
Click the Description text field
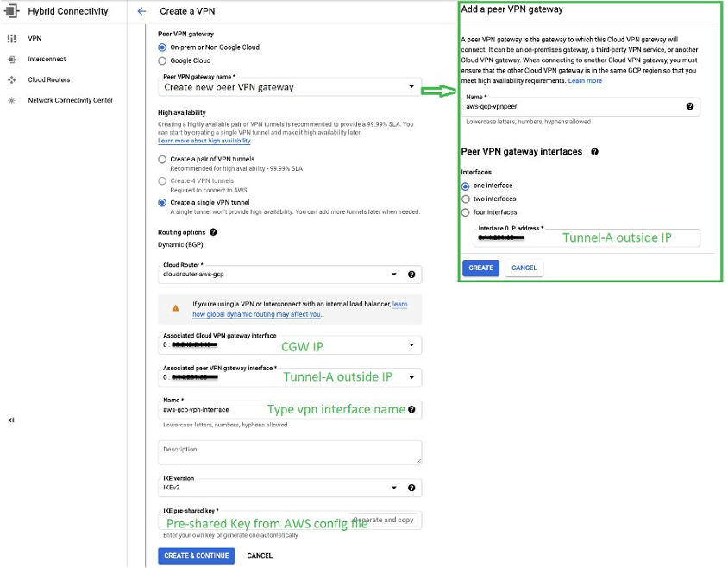coord(290,453)
